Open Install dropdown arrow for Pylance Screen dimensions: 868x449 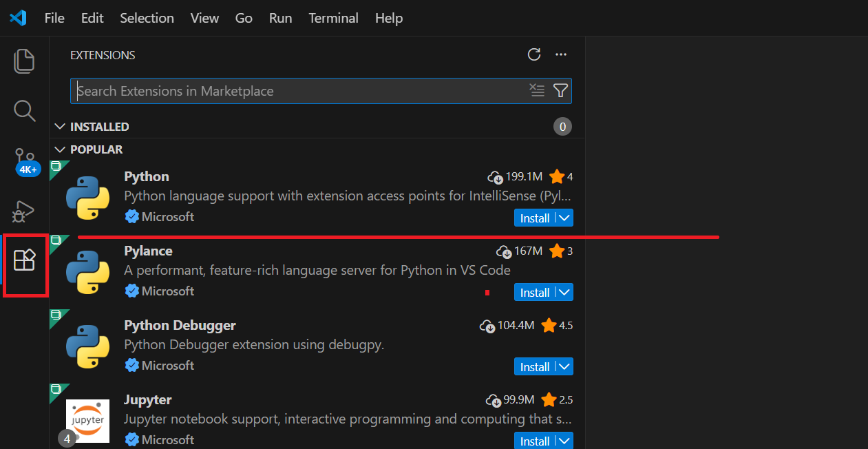point(564,292)
